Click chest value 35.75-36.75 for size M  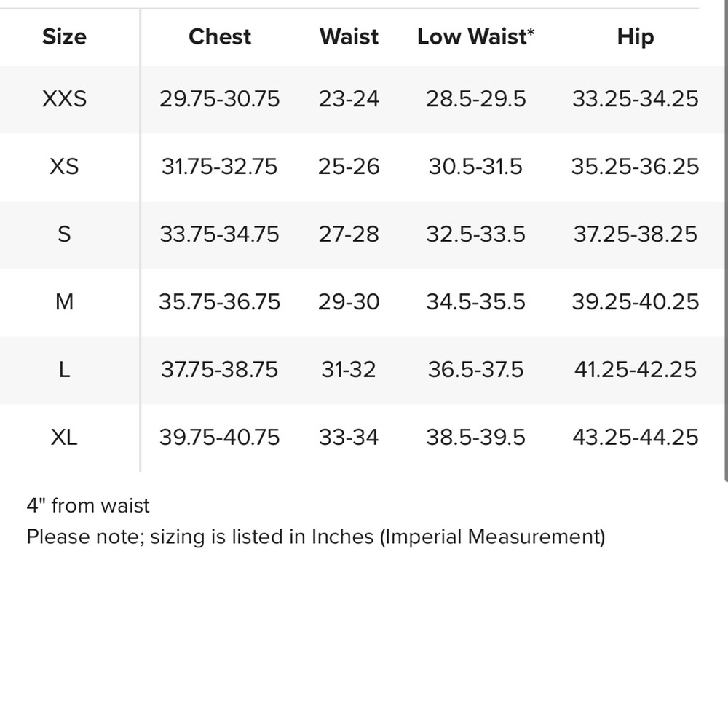[x=220, y=302]
